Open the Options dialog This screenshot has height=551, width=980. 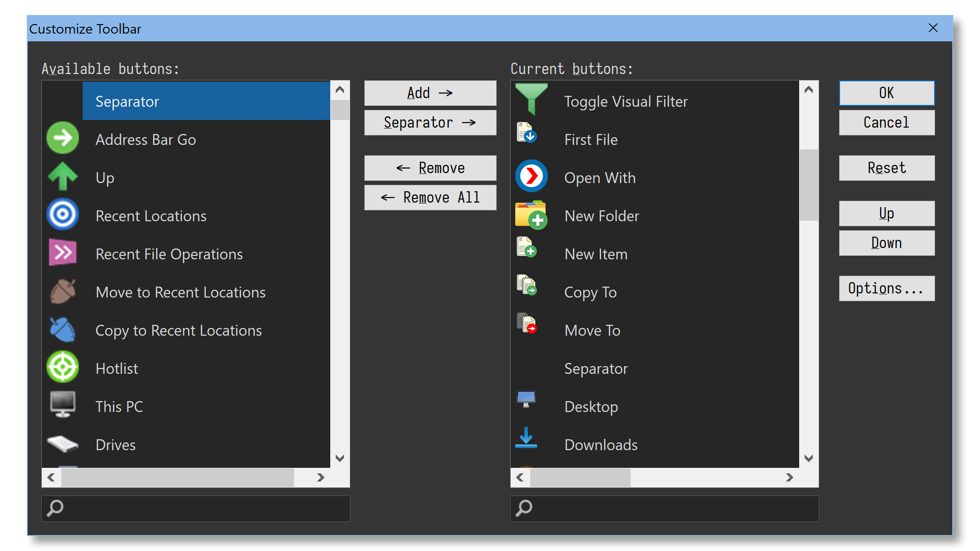pos(886,288)
